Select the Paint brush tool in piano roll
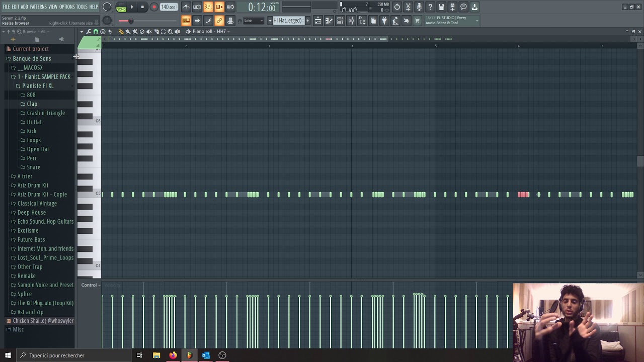Image resolution: width=644 pixels, height=362 pixels. 128,31
